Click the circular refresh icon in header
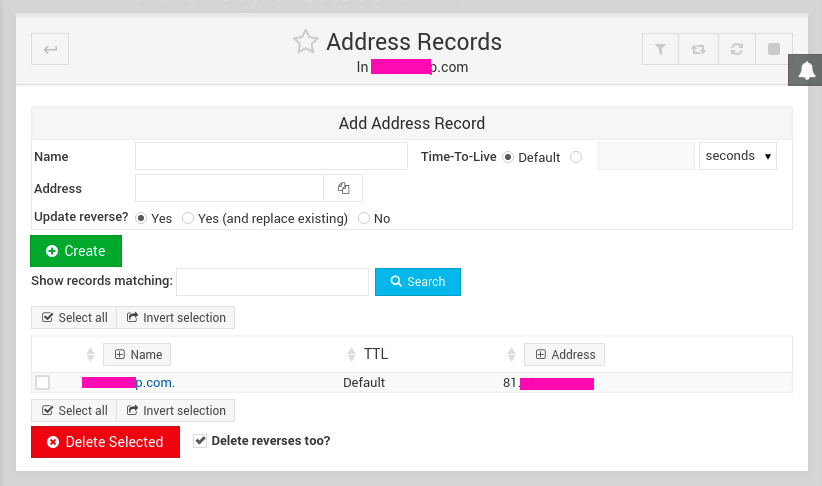Image resolution: width=822 pixels, height=486 pixels. (735, 49)
